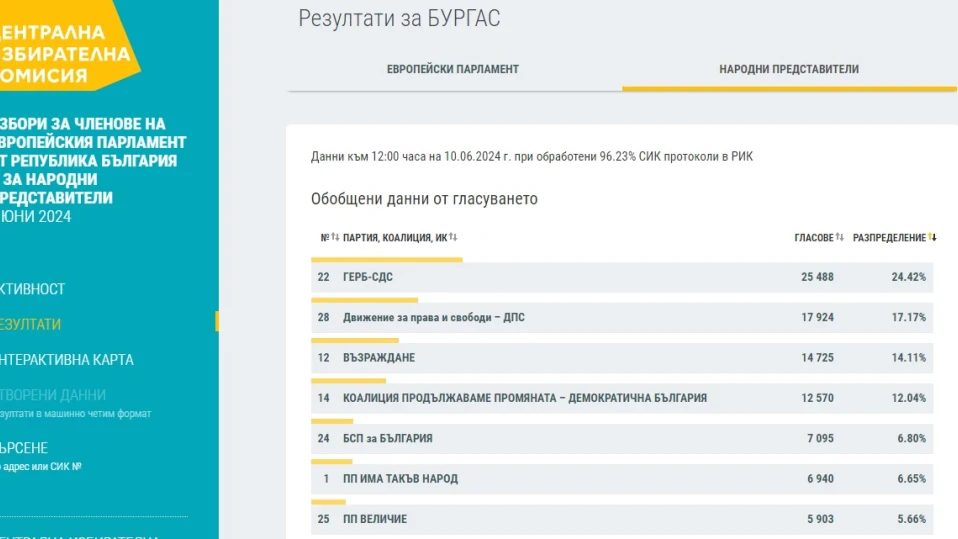Image resolution: width=958 pixels, height=539 pixels.
Task: Click the Обобщени данни от гласуването heading
Action: coord(424,199)
